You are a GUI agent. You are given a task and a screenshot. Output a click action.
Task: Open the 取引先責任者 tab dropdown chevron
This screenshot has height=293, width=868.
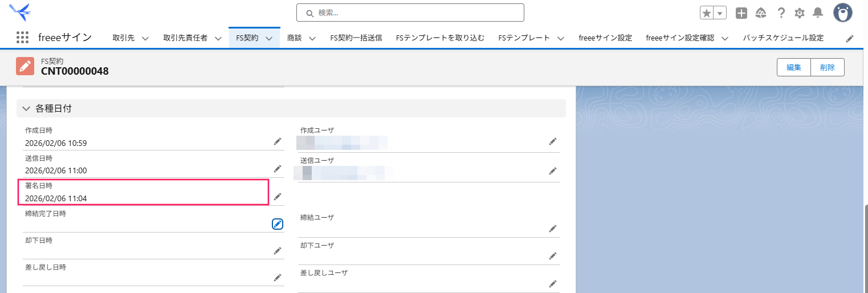pyautogui.click(x=219, y=38)
